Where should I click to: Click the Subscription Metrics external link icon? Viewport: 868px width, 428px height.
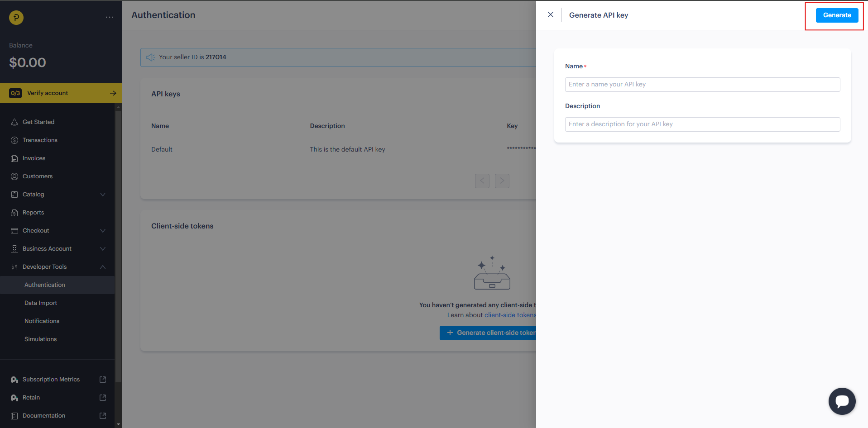pos(103,380)
